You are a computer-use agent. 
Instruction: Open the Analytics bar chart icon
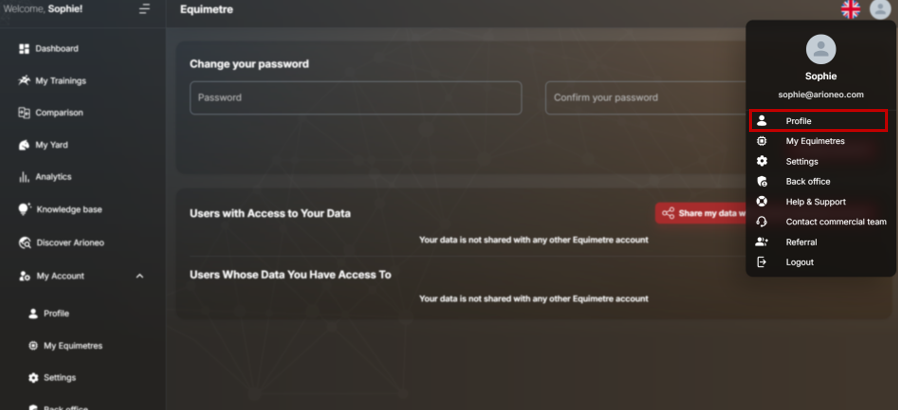pyautogui.click(x=24, y=177)
